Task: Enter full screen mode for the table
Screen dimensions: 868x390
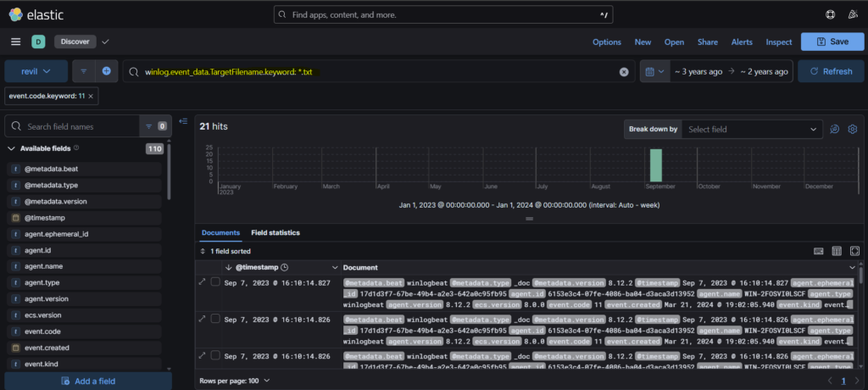Action: click(853, 251)
